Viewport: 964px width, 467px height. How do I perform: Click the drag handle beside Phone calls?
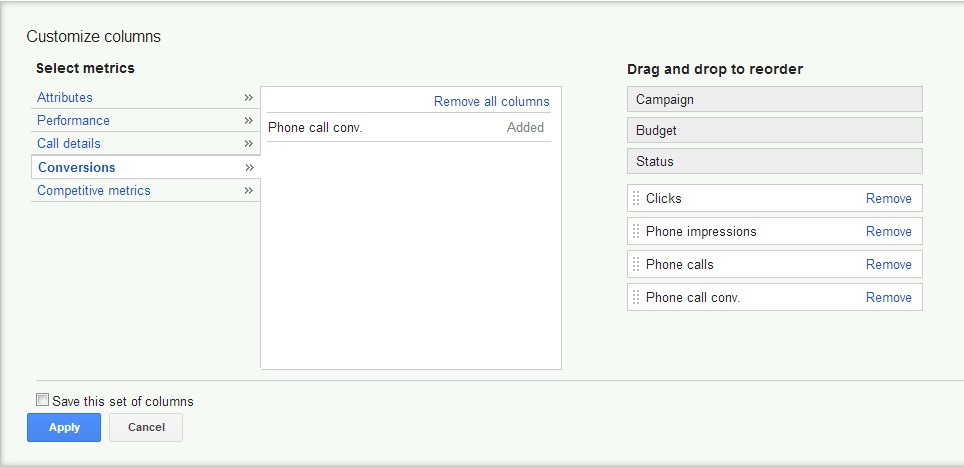(636, 265)
